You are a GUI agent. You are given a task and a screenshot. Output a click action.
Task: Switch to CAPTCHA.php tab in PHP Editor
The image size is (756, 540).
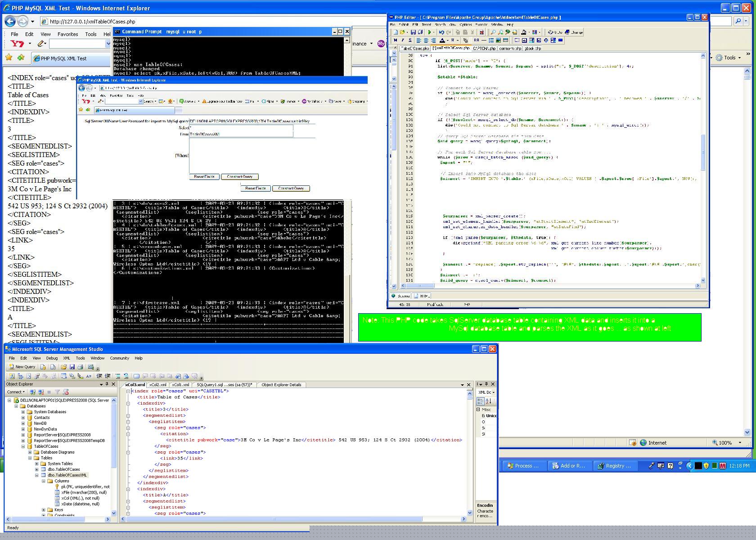[484, 48]
